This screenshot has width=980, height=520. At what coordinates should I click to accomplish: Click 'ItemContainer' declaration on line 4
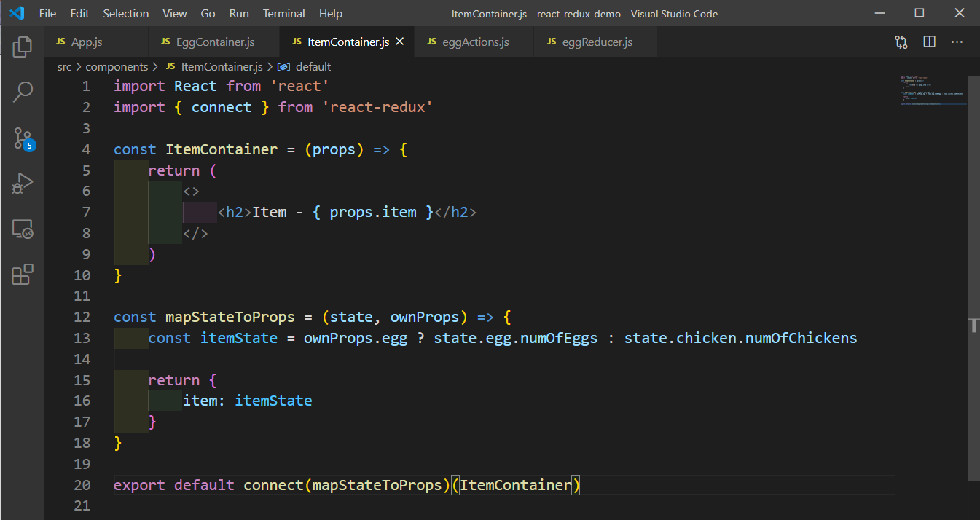(222, 149)
